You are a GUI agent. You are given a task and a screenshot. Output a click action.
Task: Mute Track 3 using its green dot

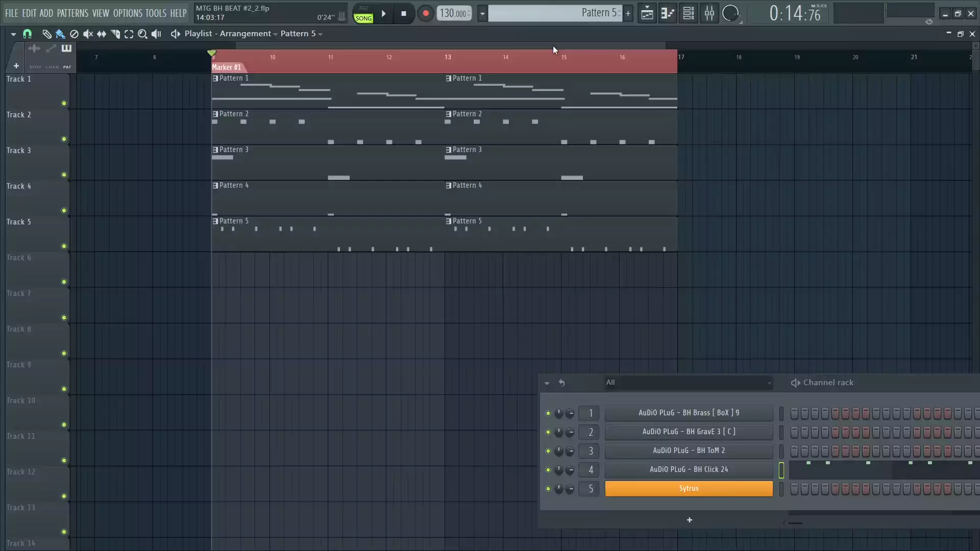coord(64,175)
